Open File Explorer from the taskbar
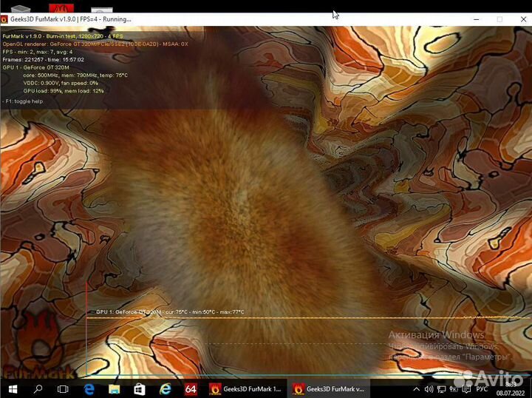 (x=115, y=388)
